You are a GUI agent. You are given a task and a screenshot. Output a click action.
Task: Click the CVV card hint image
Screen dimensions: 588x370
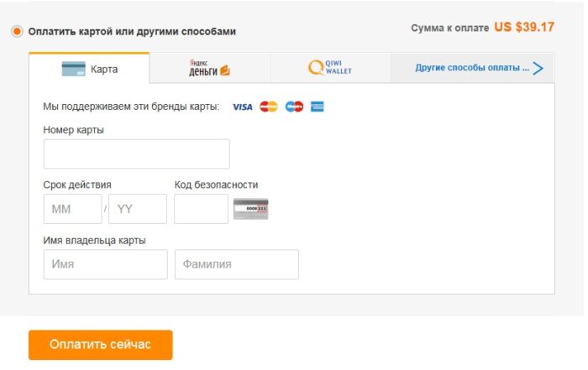[x=251, y=209]
